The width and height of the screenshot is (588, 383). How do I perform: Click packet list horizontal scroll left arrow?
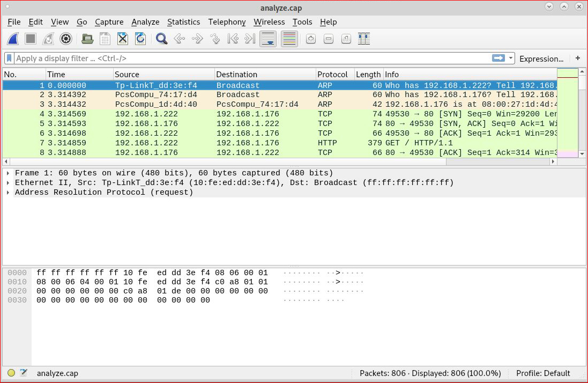pyautogui.click(x=6, y=161)
